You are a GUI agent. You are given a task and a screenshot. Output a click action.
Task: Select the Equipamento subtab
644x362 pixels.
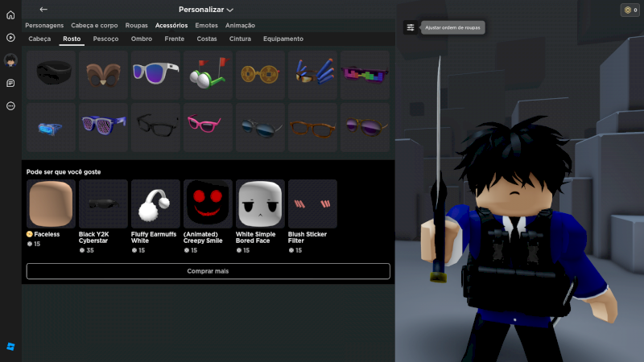coord(283,39)
